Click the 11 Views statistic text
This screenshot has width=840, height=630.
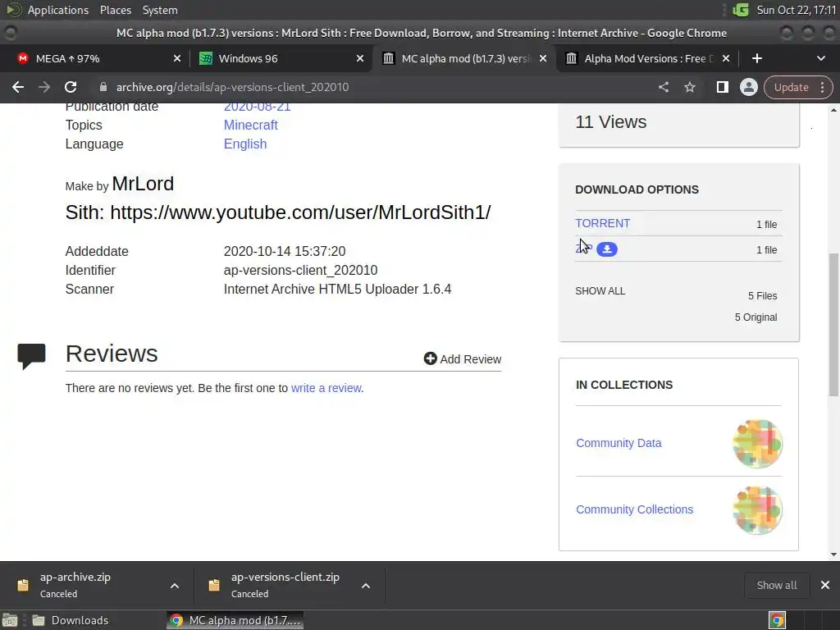point(610,122)
